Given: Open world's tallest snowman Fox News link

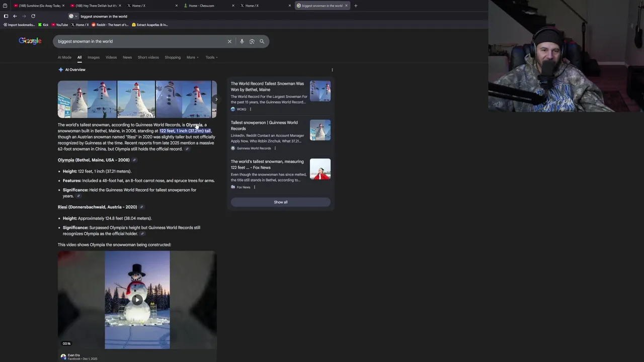Looking at the screenshot, I should tap(267, 164).
